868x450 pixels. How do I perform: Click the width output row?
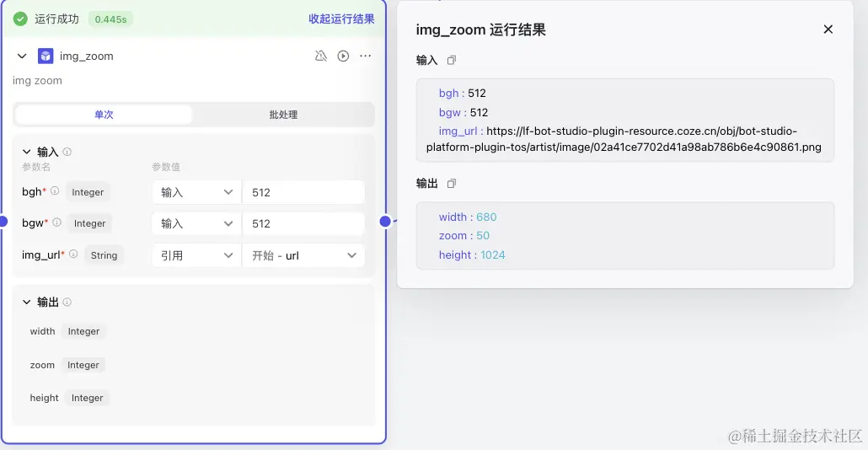tap(67, 331)
